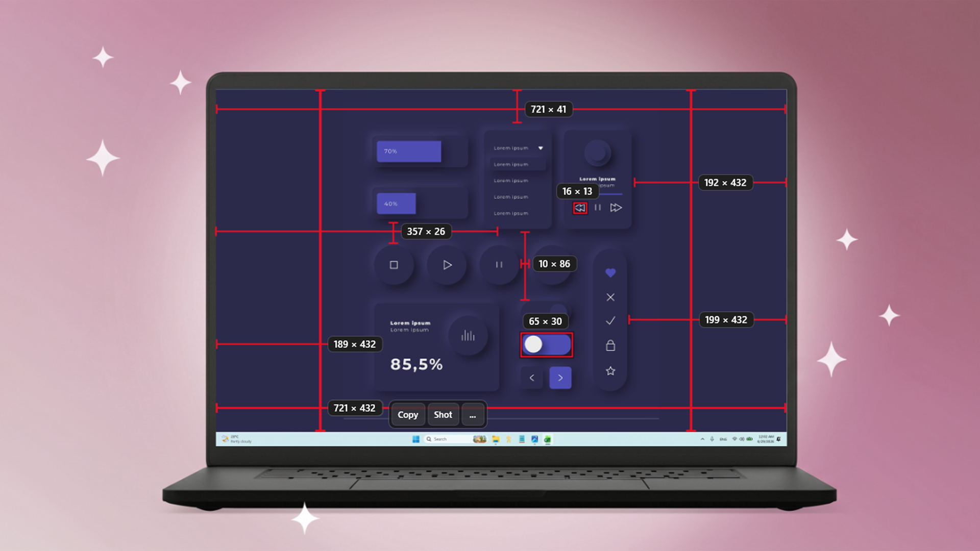Click the round pause button beside play
980x551 pixels.
point(499,265)
